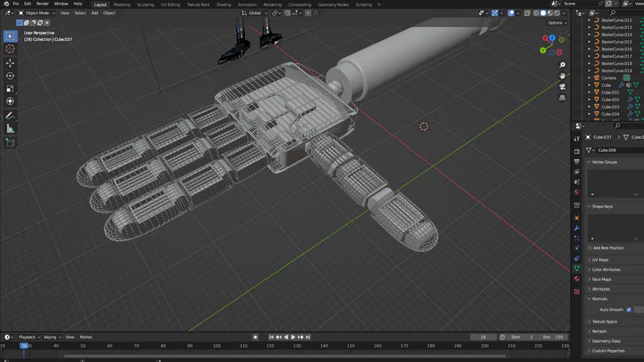Select the Rotate tool

click(10, 76)
